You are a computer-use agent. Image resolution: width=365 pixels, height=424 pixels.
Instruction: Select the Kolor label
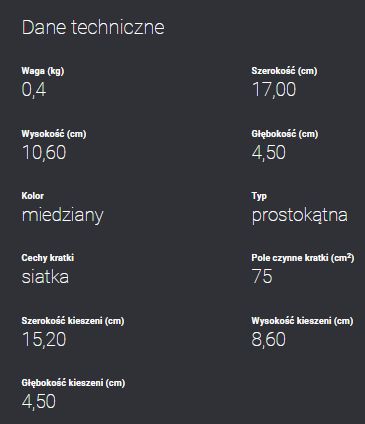(33, 196)
